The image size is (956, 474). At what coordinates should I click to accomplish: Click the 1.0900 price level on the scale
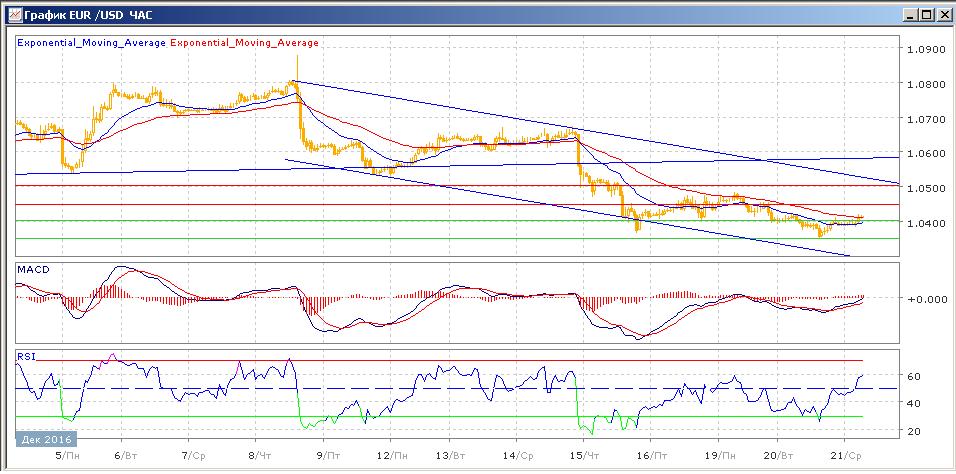tap(923, 50)
